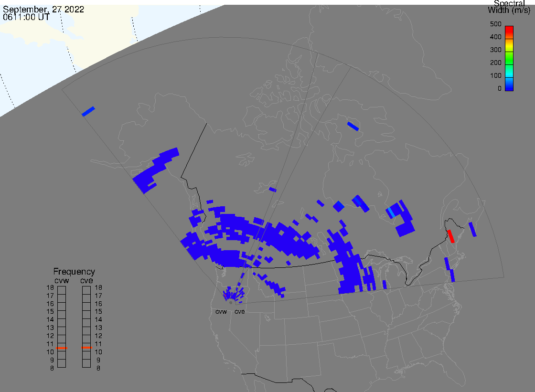The image size is (535, 392).
Task: Click the 14 label of the cvw frequency scale
Action: point(50,320)
